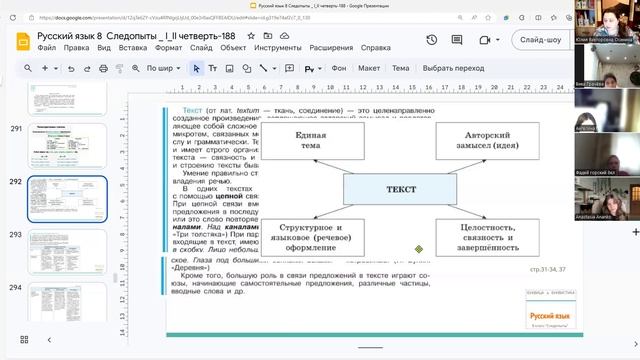Click the 'стр.31-34, 37' page reference
The width and height of the screenshot is (640, 360).
(548, 269)
